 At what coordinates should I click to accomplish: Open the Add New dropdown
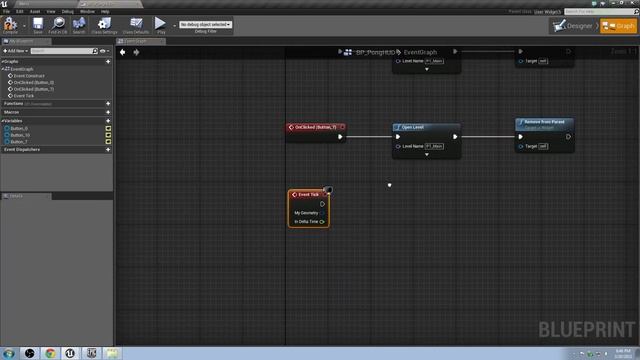pyautogui.click(x=16, y=51)
